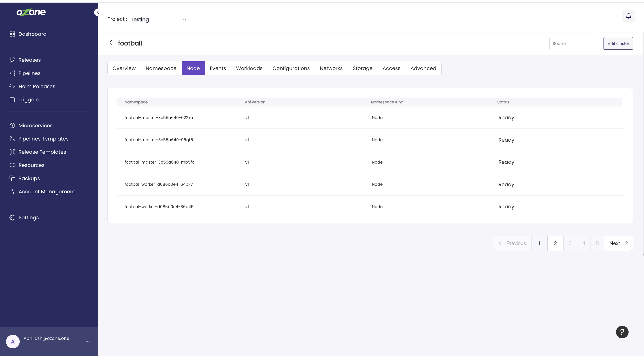
Task: Go to page 1
Action: (x=539, y=243)
